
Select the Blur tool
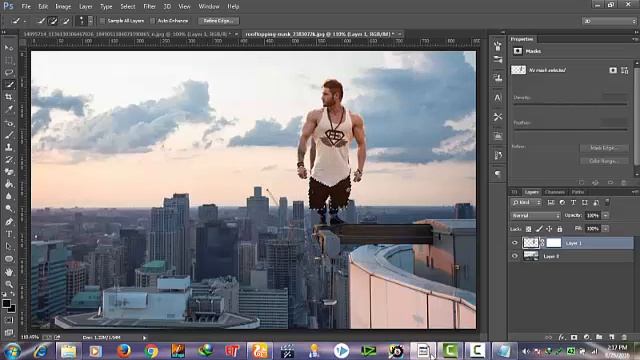coord(9,196)
